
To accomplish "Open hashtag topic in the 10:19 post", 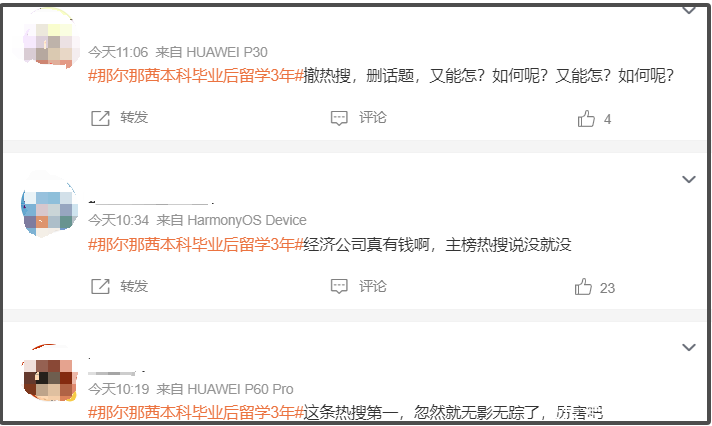I will coord(196,412).
